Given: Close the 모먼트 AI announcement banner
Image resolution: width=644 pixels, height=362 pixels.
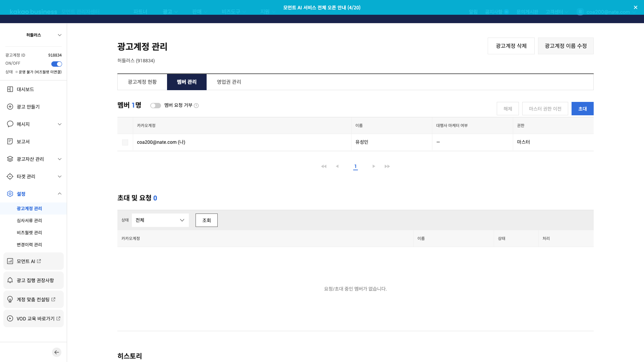Looking at the screenshot, I should [636, 7].
